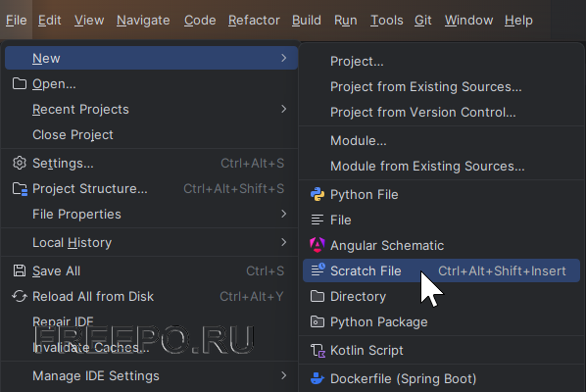
Task: Select the New menu entry
Action: [x=151, y=58]
